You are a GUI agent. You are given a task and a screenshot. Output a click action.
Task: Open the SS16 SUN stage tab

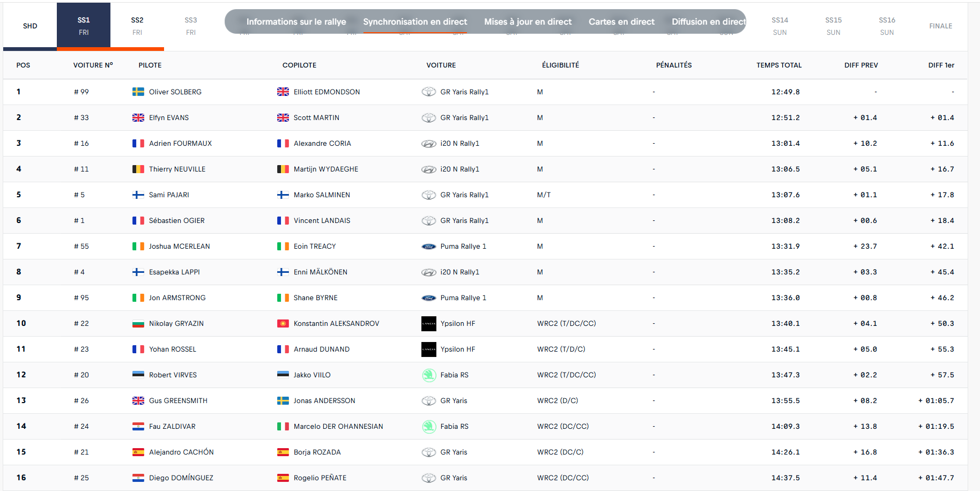(887, 26)
